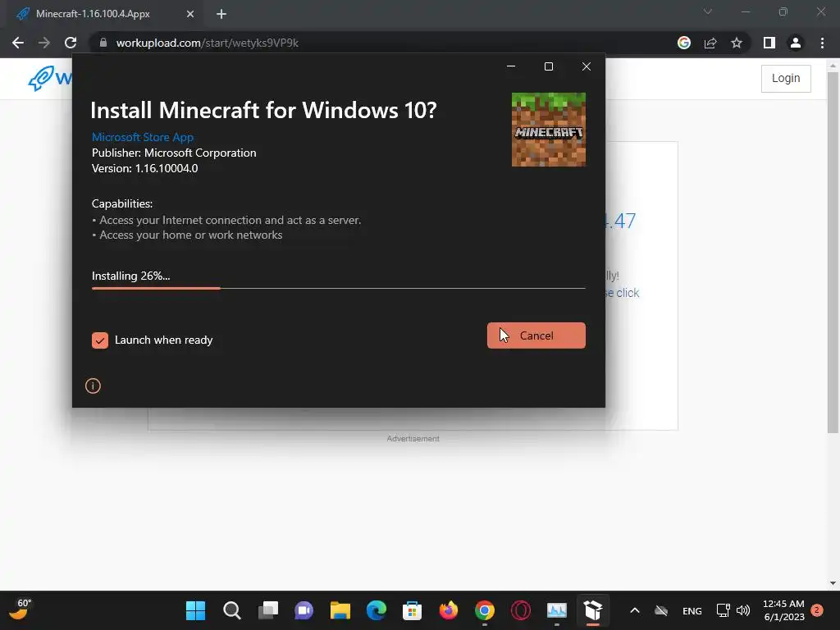Go forward in Chrome browser
840x630 pixels.
click(x=44, y=43)
